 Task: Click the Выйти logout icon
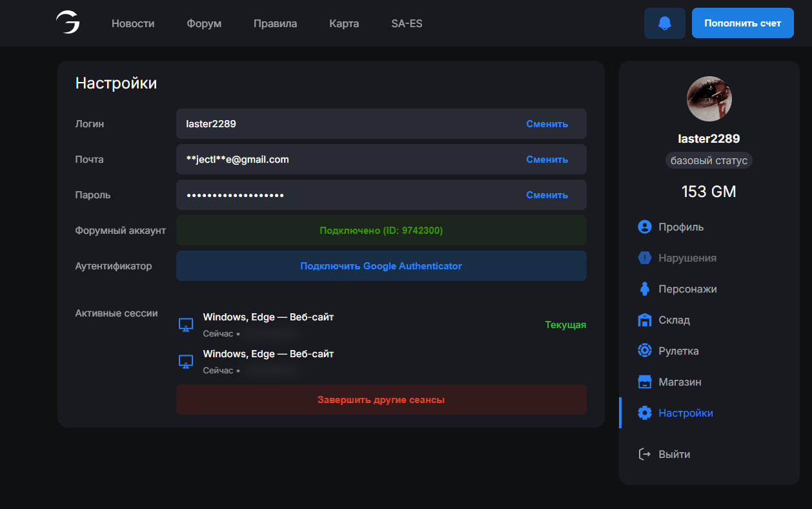pos(644,454)
